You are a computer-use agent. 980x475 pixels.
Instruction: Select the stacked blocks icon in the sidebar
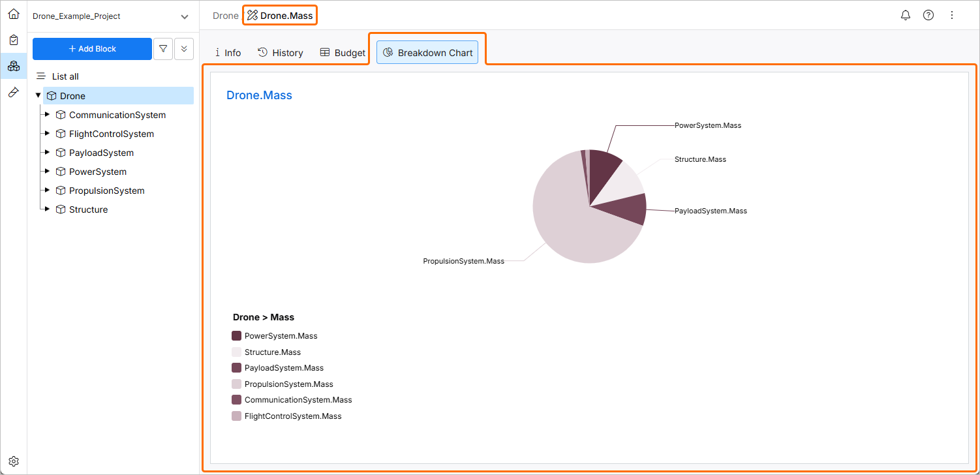point(13,65)
